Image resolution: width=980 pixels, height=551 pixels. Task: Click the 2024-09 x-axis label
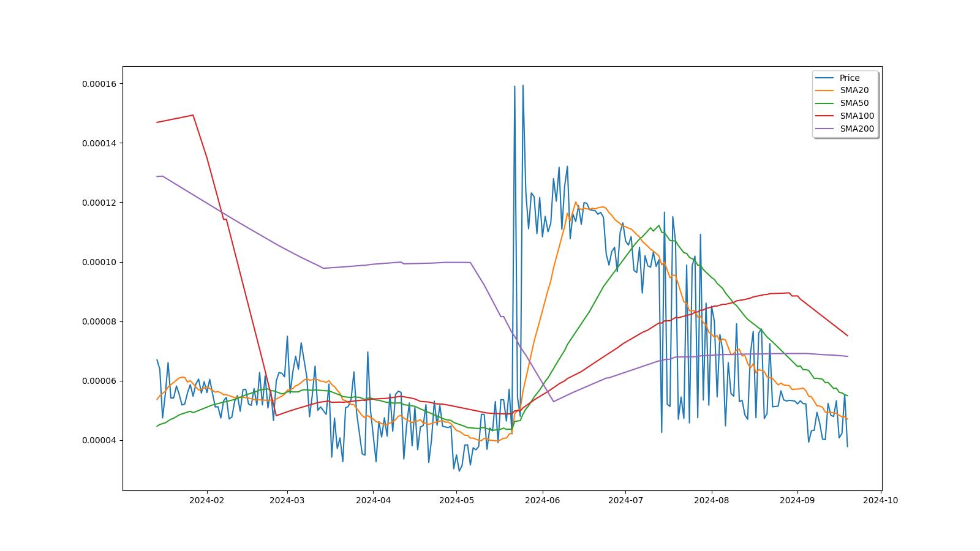[797, 500]
